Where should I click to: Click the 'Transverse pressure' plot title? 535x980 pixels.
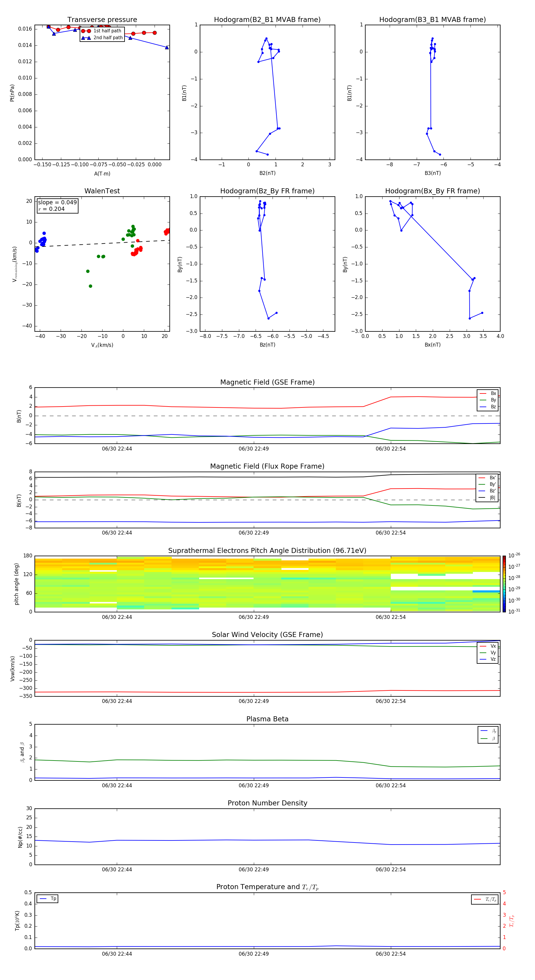(x=102, y=20)
